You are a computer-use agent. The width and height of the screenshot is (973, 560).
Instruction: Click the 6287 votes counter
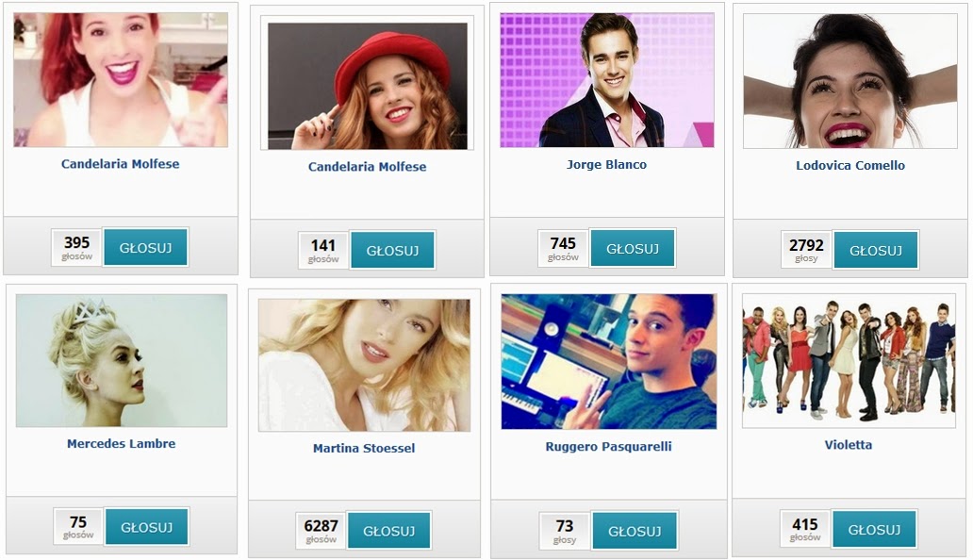click(x=321, y=531)
